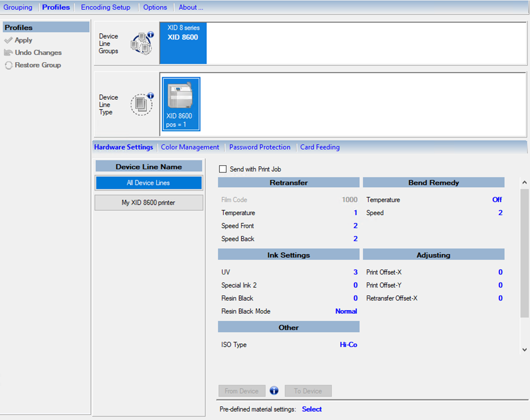The height and width of the screenshot is (420, 530).
Task: Click the Device Line Groups icon
Action: click(142, 43)
